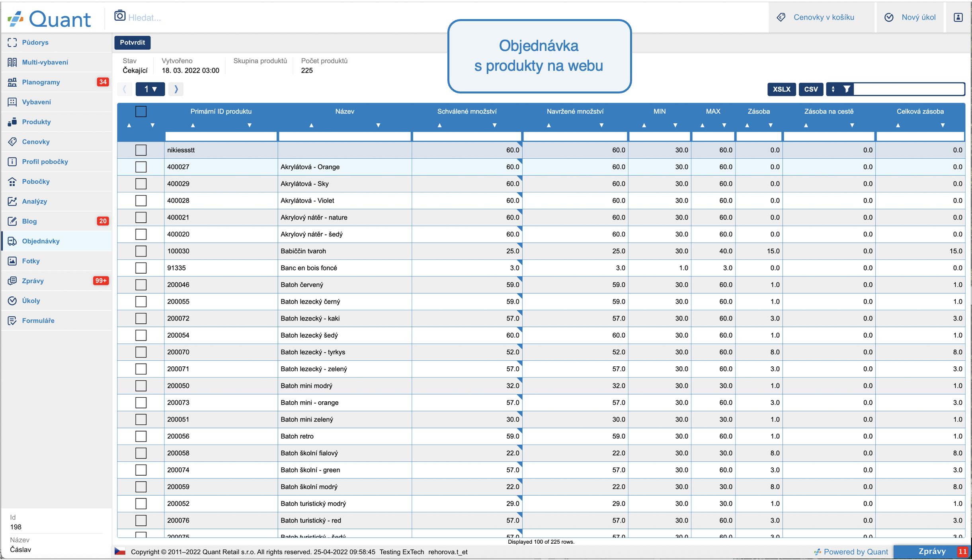Create Nový úkol
972x560 pixels.
(911, 17)
